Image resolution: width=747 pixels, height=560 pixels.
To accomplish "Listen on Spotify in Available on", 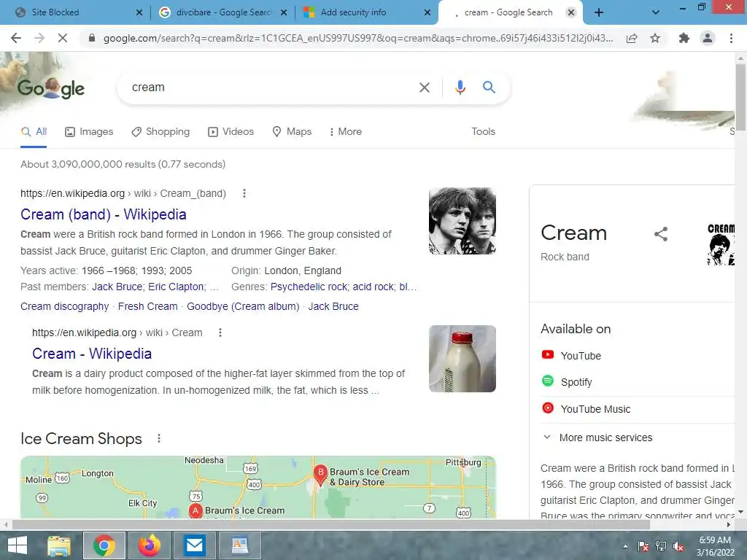I will pos(566,382).
